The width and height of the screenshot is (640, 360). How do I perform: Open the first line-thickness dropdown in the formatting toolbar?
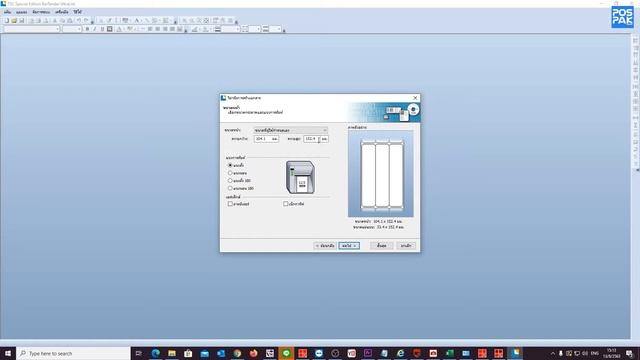click(230, 29)
